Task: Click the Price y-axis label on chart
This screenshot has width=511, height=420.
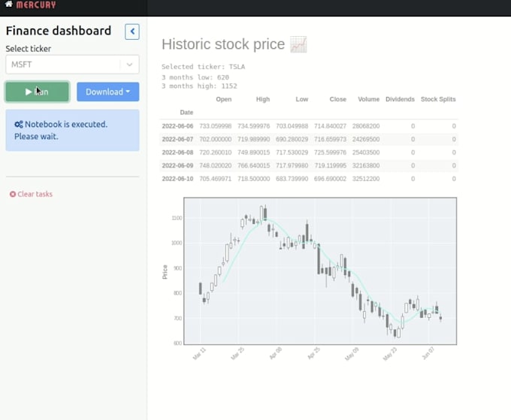Action: coord(165,272)
